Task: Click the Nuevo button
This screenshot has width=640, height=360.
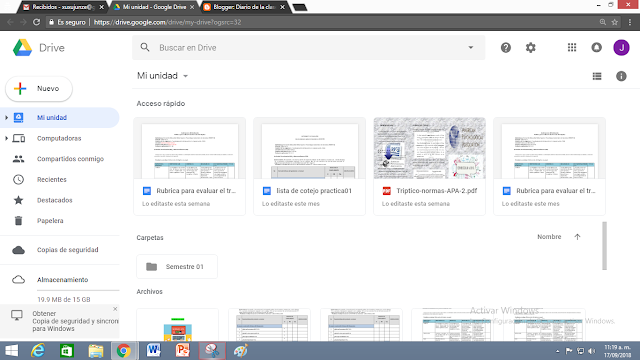Action: [39, 89]
